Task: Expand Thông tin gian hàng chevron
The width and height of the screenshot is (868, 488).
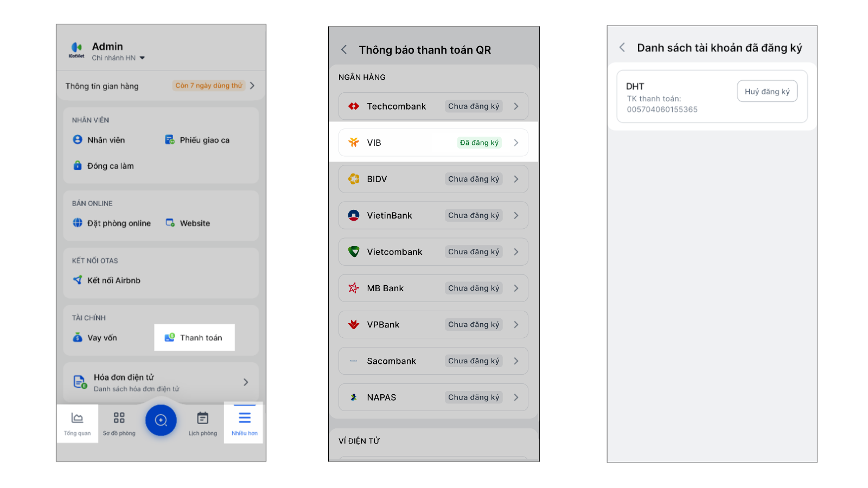Action: click(252, 86)
